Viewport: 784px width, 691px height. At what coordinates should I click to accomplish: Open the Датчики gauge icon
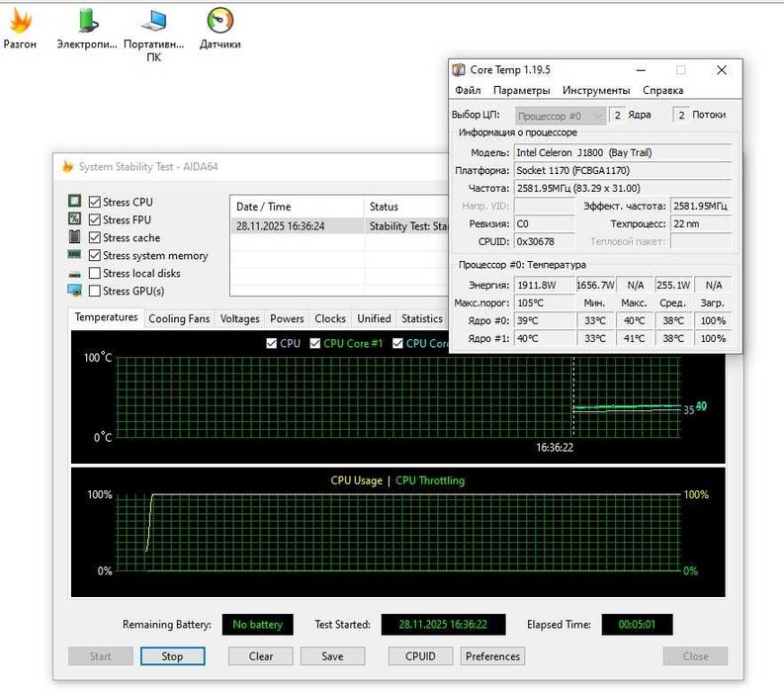(220, 21)
